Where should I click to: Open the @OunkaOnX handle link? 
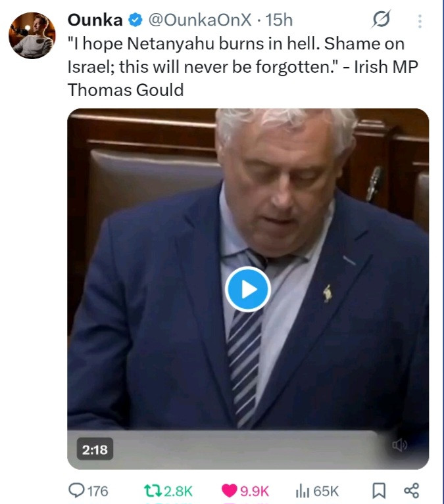200,20
